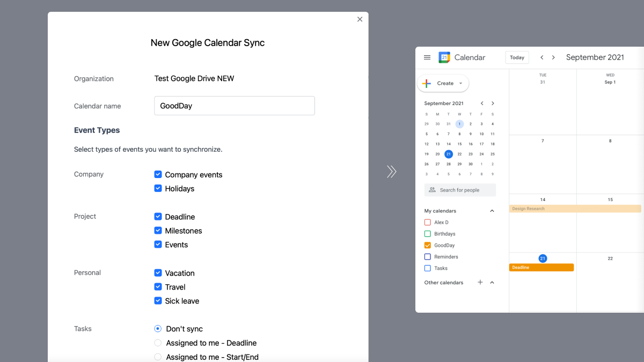Collapse My calendars section
The width and height of the screenshot is (644, 362).
[x=492, y=211]
